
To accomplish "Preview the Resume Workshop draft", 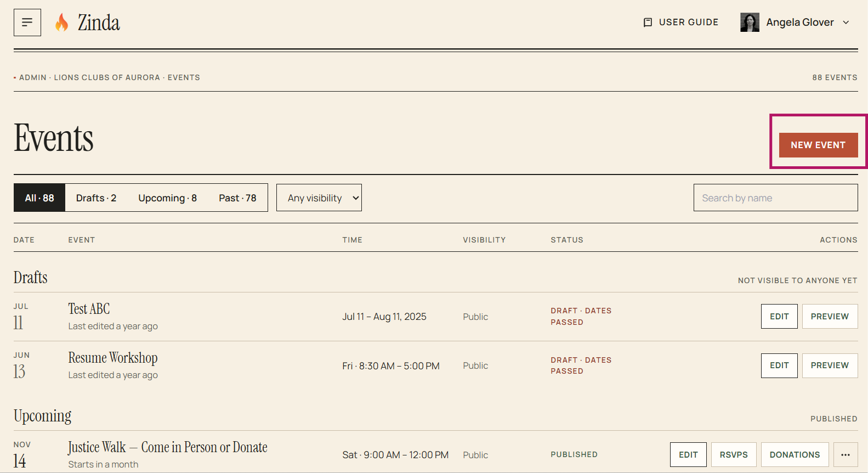I will pos(830,365).
